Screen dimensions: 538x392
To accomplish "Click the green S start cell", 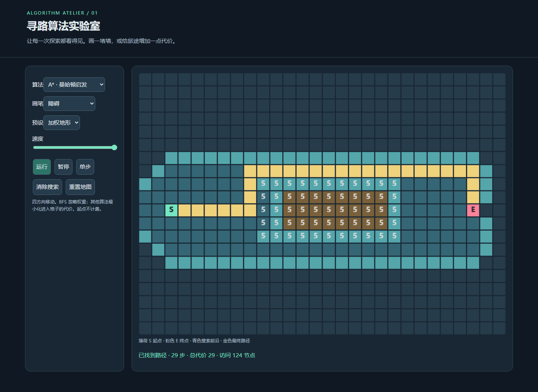I will coord(171,210).
